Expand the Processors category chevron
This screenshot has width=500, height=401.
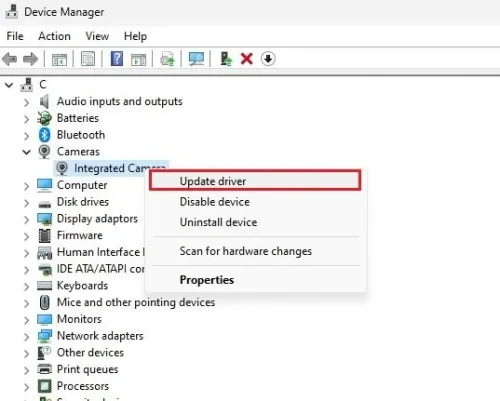27,387
